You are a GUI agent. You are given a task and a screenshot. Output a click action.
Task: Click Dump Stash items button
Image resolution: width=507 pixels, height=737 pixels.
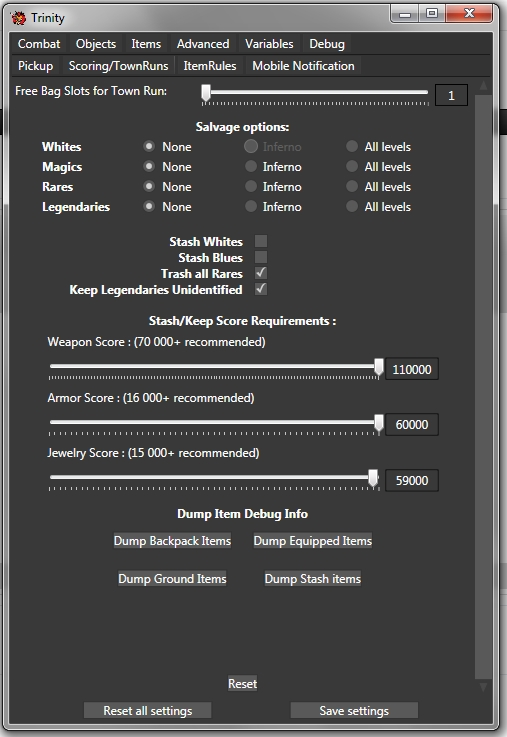click(x=313, y=579)
